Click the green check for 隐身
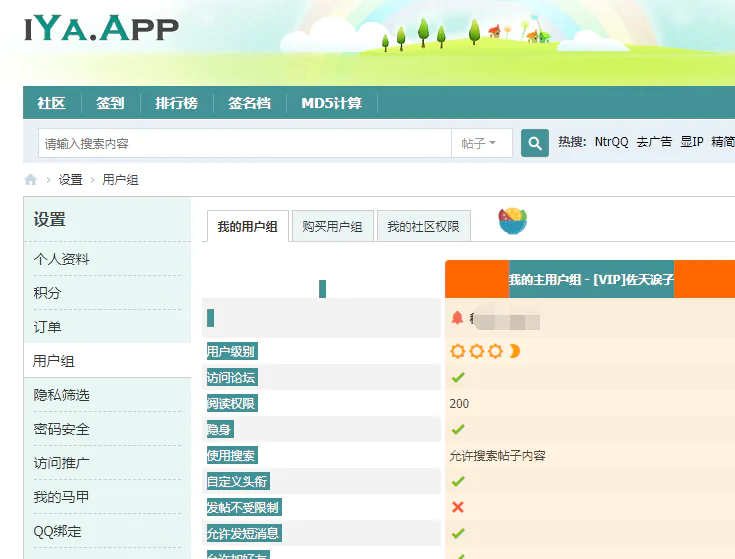 tap(458, 429)
